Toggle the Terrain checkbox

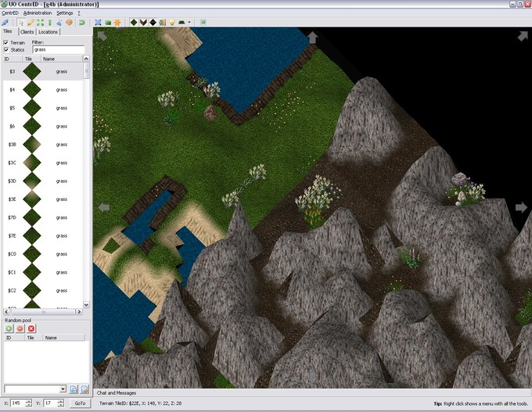(6, 42)
